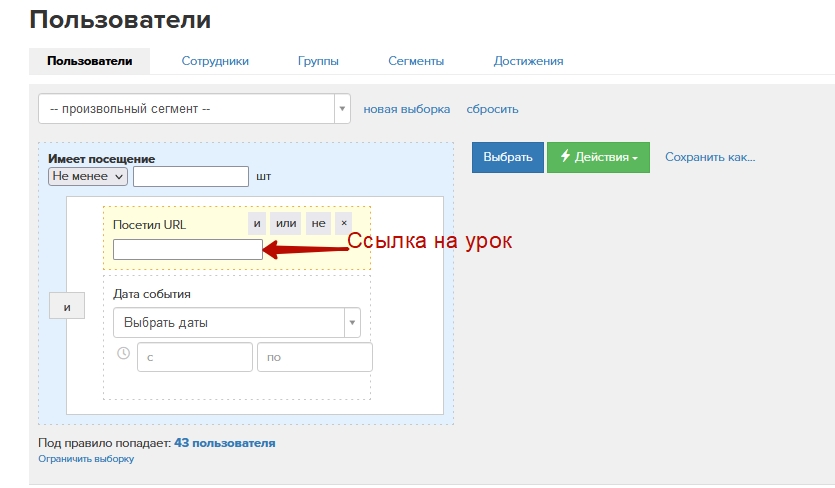Toggle the 'и' operator on the URL condition
This screenshot has height=488, width=835.
[257, 223]
